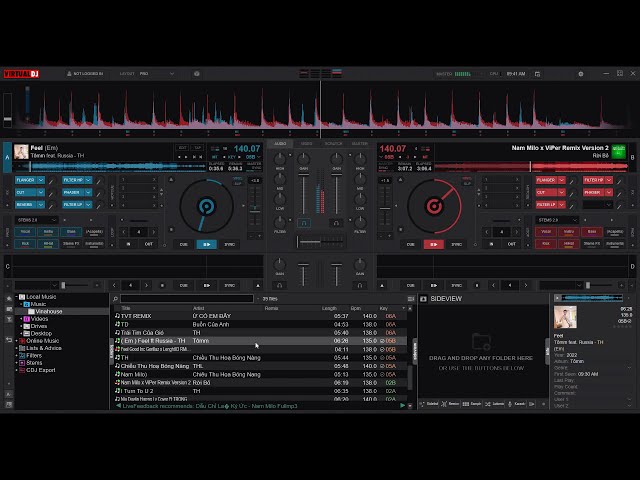Toggle the Kick stem on deck A
Screen dimensions: 640x480
(x=25, y=244)
